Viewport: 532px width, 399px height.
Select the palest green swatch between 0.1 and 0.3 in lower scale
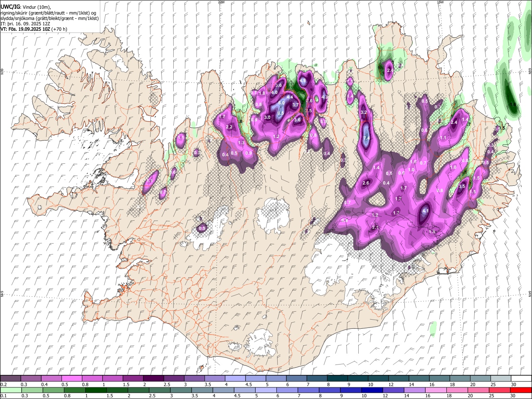11,390
